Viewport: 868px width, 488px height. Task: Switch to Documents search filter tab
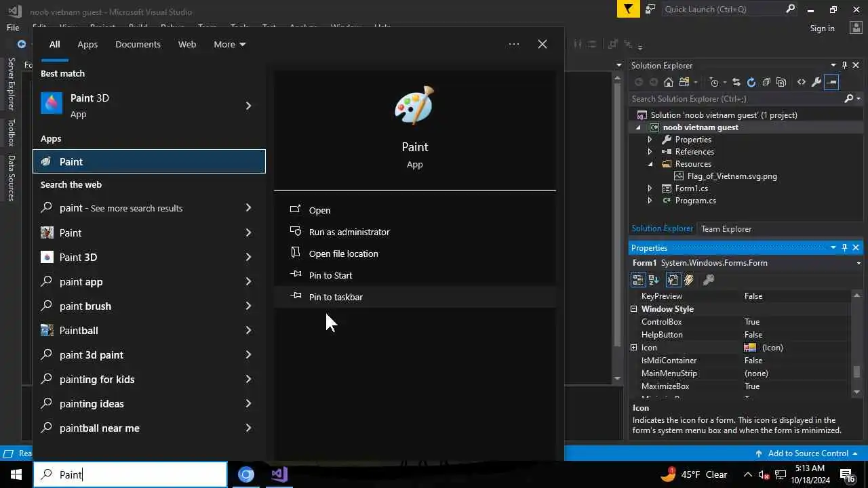pos(138,44)
